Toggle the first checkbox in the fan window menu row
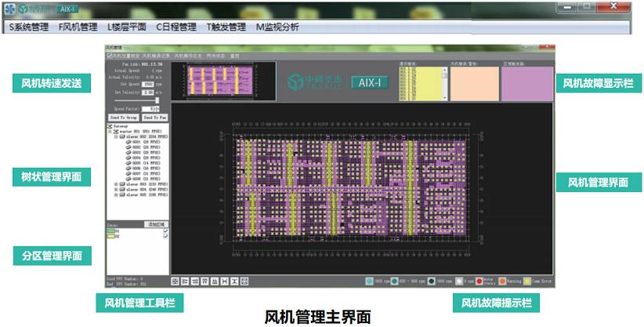The height and width of the screenshot is (327, 644). (109, 56)
